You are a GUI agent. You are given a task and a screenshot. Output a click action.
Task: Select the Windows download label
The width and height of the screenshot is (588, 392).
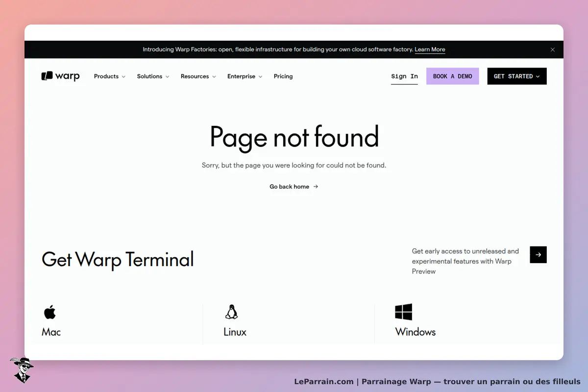pyautogui.click(x=416, y=332)
